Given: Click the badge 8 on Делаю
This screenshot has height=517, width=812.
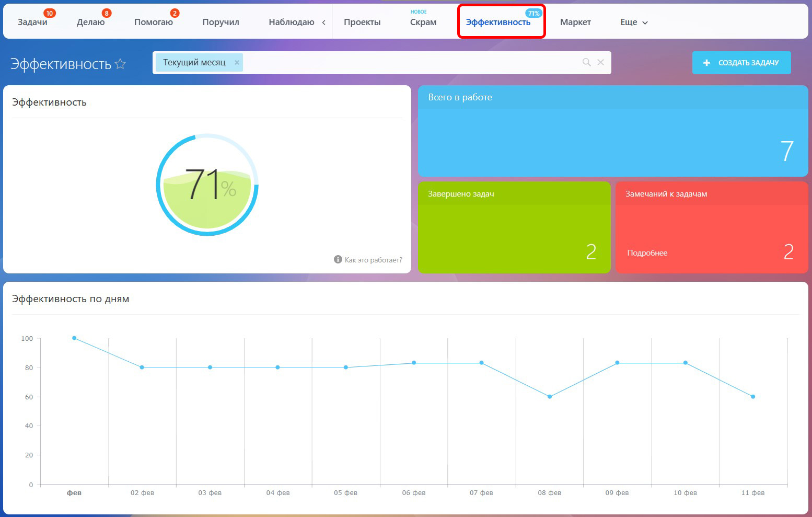Looking at the screenshot, I should click(x=107, y=13).
